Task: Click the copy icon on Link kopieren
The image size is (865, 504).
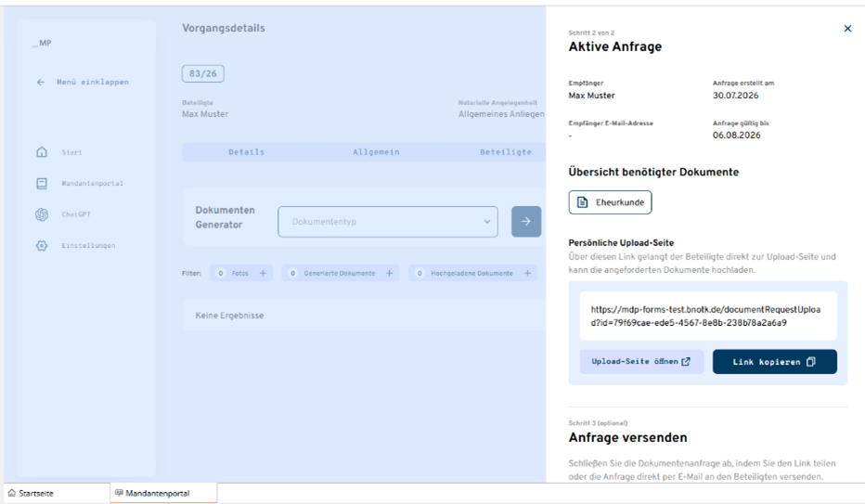Action: (x=810, y=362)
